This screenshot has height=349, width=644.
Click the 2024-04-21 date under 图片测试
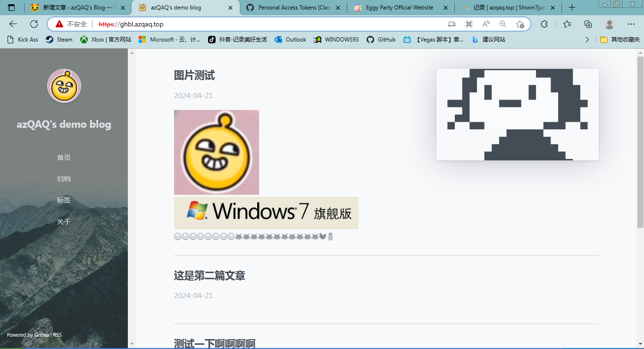[x=193, y=95]
